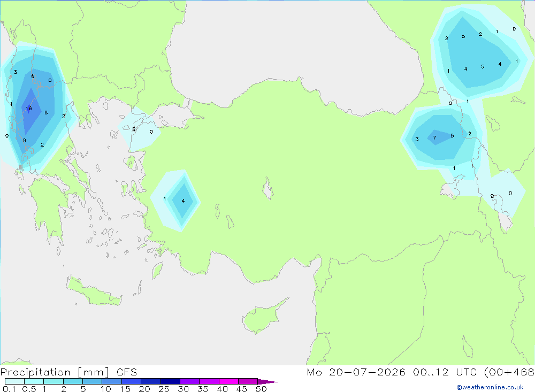Pick the legend swatch between 2 and 5
The width and height of the screenshot is (535, 392).
pyautogui.click(x=73, y=381)
